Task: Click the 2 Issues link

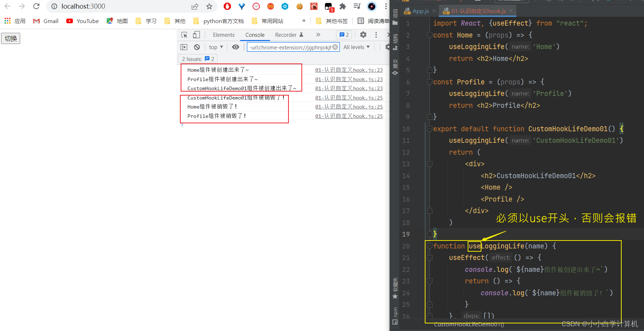Action: pos(198,59)
